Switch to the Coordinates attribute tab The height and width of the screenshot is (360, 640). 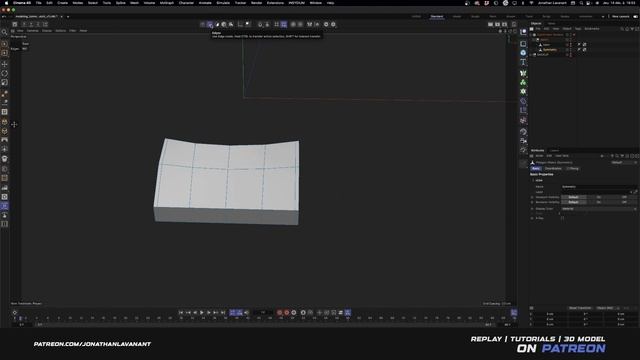point(553,169)
